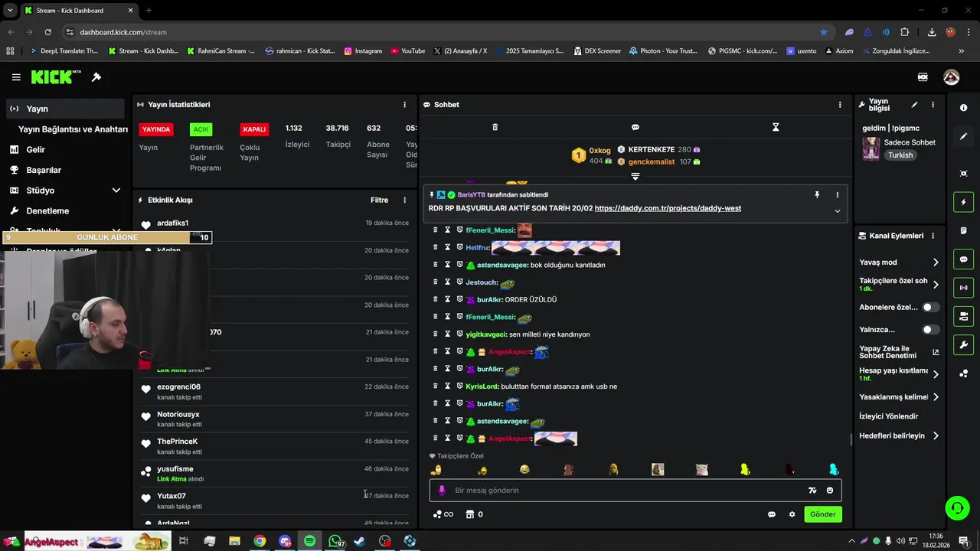Image resolution: width=980 pixels, height=551 pixels.
Task: Click the Gönder send button
Action: click(x=823, y=514)
